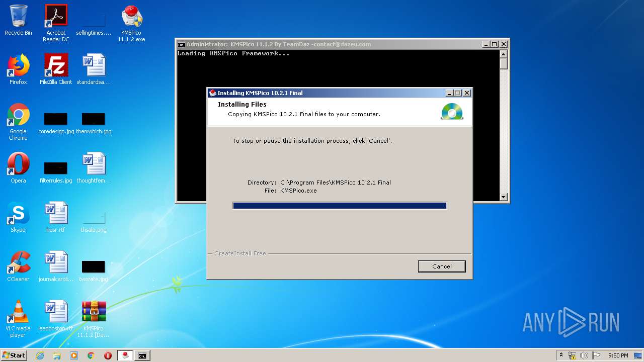Click the 'Installing Files' heading
The width and height of the screenshot is (644, 362).
[242, 104]
